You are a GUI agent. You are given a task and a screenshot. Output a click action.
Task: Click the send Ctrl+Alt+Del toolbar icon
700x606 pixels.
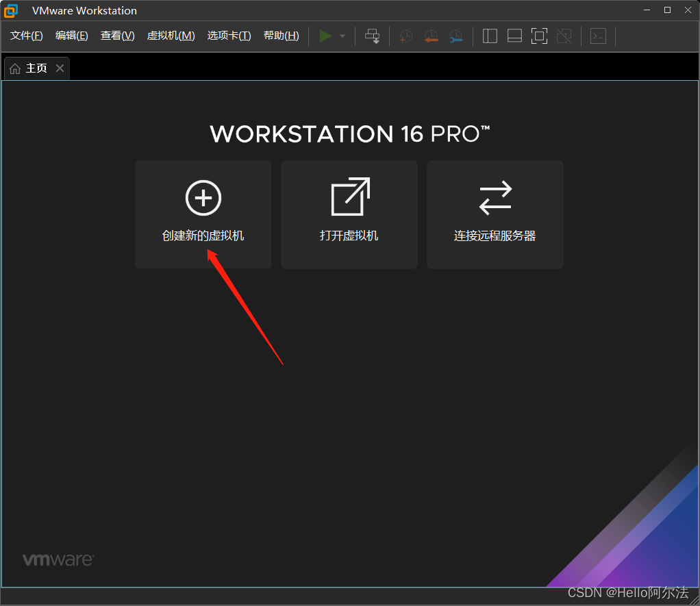pos(373,36)
